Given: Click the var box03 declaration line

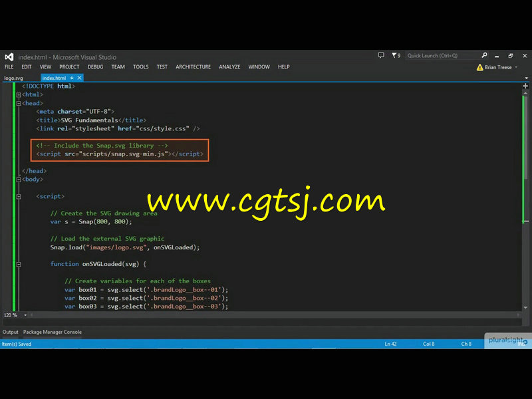Looking at the screenshot, I should [x=146, y=307].
